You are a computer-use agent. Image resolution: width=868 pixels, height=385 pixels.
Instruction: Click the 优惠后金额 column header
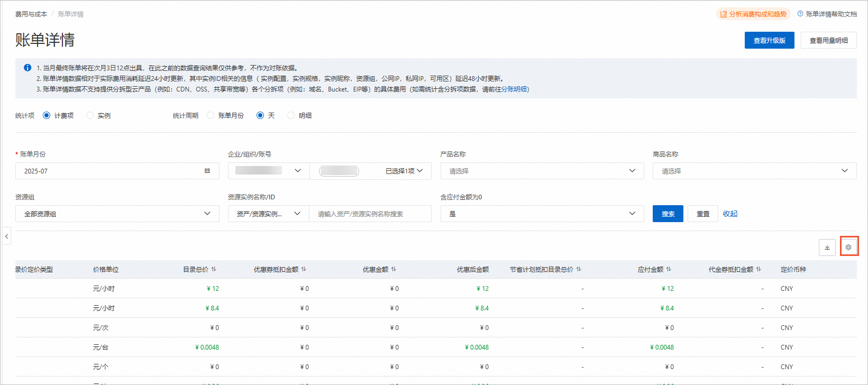tap(473, 269)
